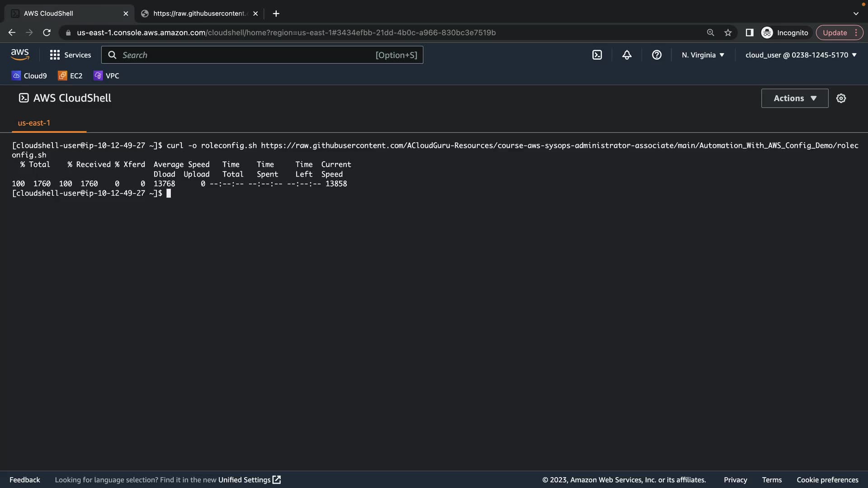Screen dimensions: 868x488
Task: Open the Cloud9 favorites shortcut
Action: (29, 76)
